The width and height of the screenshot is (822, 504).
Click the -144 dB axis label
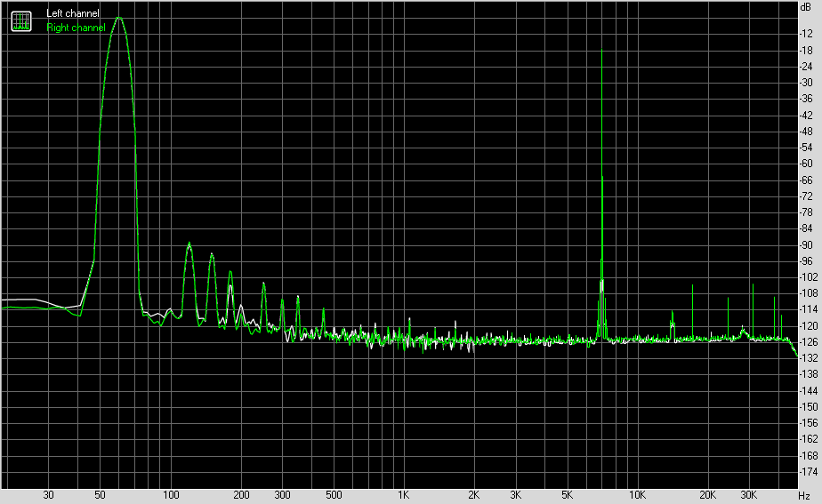coord(809,391)
